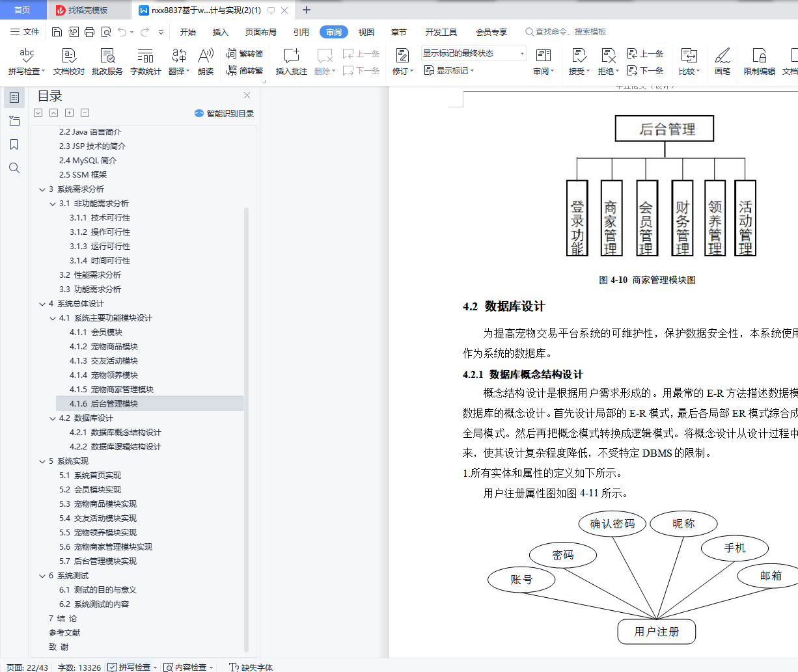
Task: Open the bookmark sidebar icon
Action: point(14,144)
